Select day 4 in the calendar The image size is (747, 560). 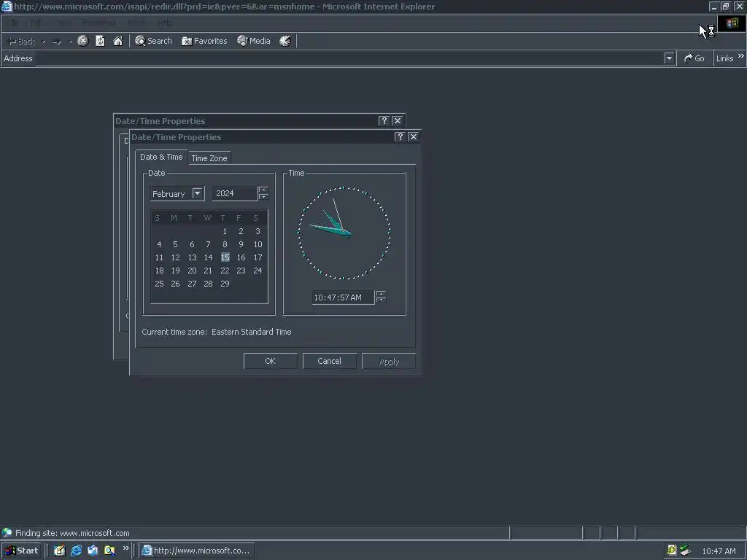[x=159, y=244]
